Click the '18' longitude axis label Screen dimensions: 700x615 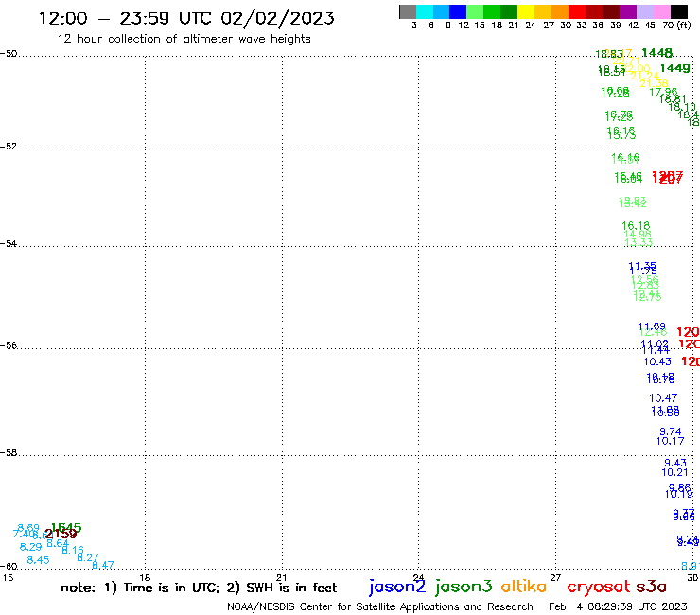click(145, 577)
